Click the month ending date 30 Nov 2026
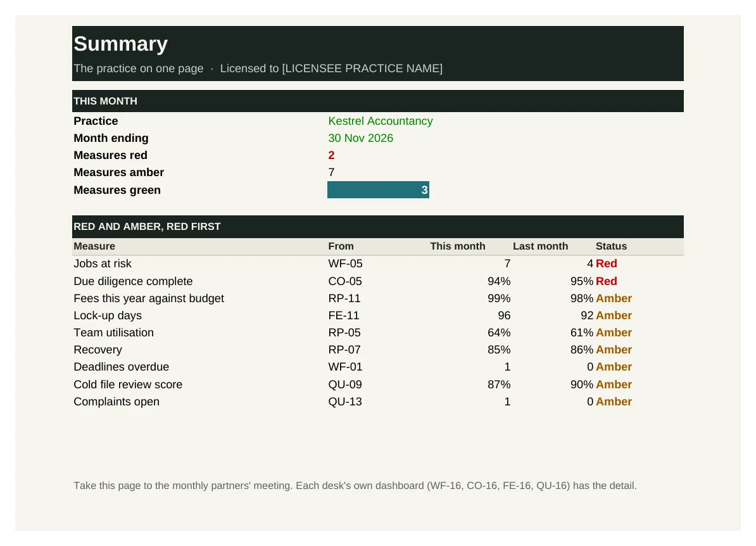This screenshot has width=756, height=546. pos(361,139)
